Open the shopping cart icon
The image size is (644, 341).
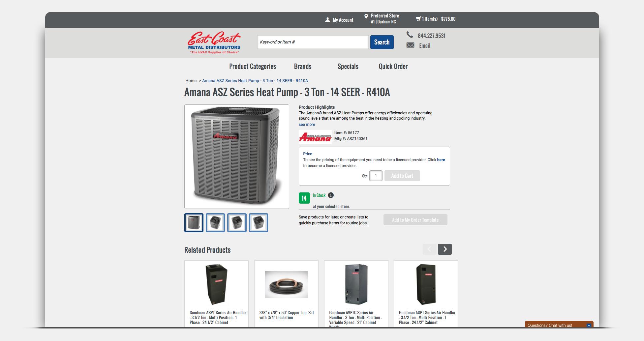coord(418,19)
